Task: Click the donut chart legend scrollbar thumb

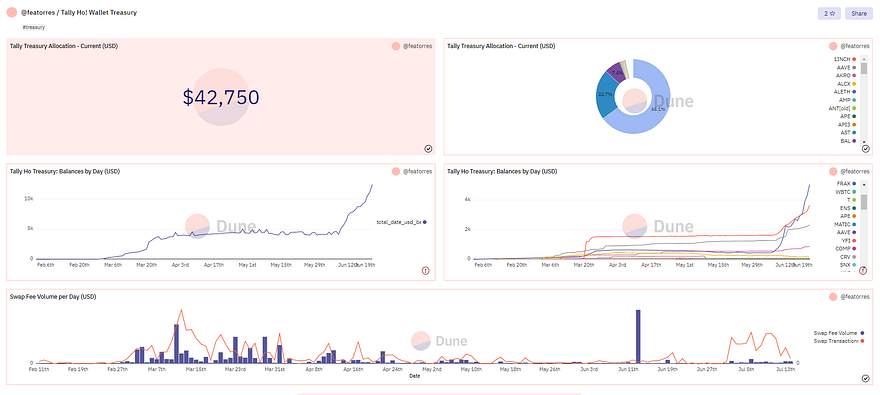Action: tap(864, 68)
